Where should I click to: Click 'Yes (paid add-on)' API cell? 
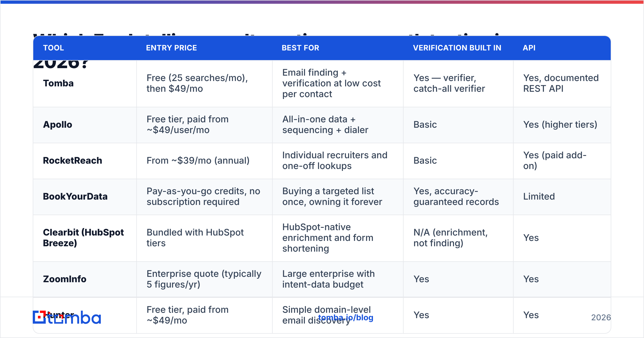click(562, 161)
